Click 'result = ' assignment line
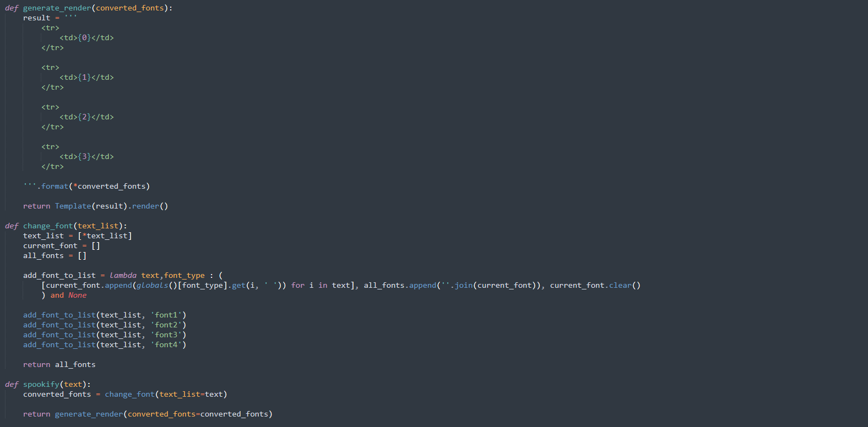This screenshot has height=427, width=868. point(50,18)
